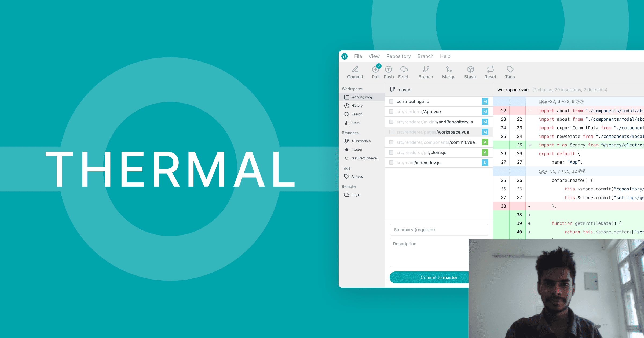Open the Branch menu in menu bar
This screenshot has width=644, height=338.
pos(425,56)
